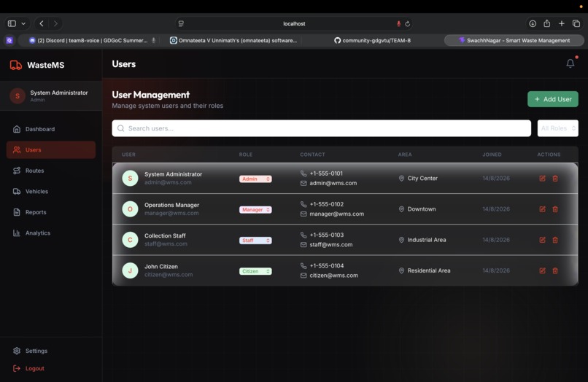Click avatar in System Administrator row
588x382 pixels.
[130, 178]
